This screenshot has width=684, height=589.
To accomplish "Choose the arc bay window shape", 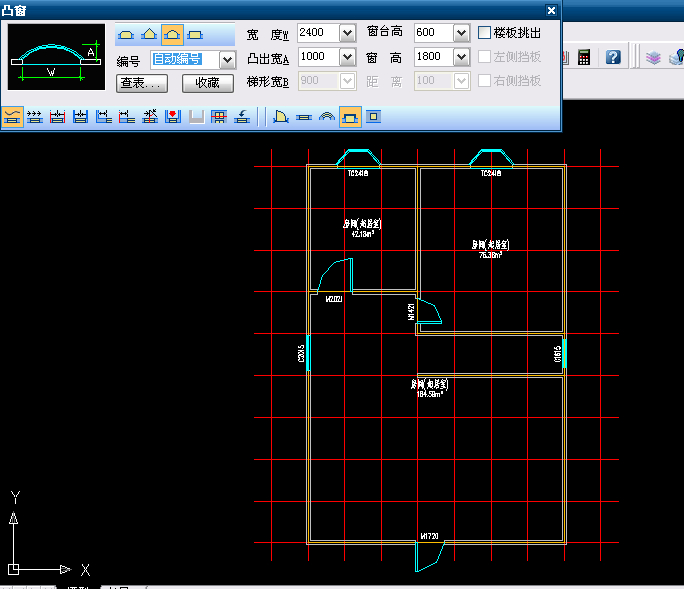I will click(x=171, y=35).
